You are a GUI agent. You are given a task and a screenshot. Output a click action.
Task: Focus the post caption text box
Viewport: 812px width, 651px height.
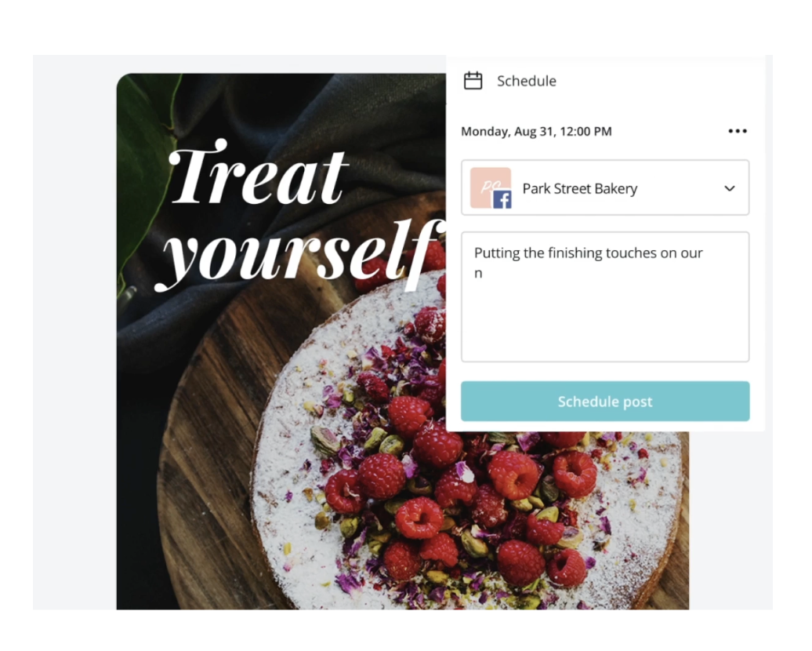pyautogui.click(x=605, y=297)
